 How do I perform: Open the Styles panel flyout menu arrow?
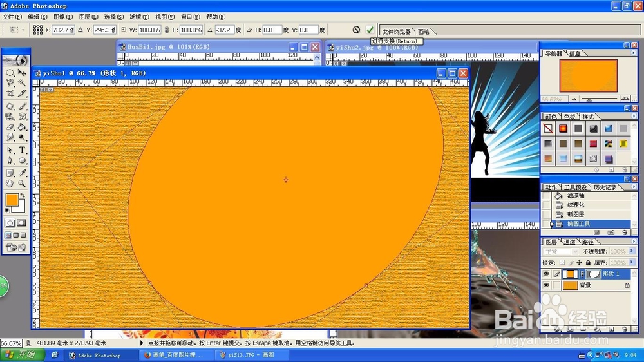coord(633,117)
